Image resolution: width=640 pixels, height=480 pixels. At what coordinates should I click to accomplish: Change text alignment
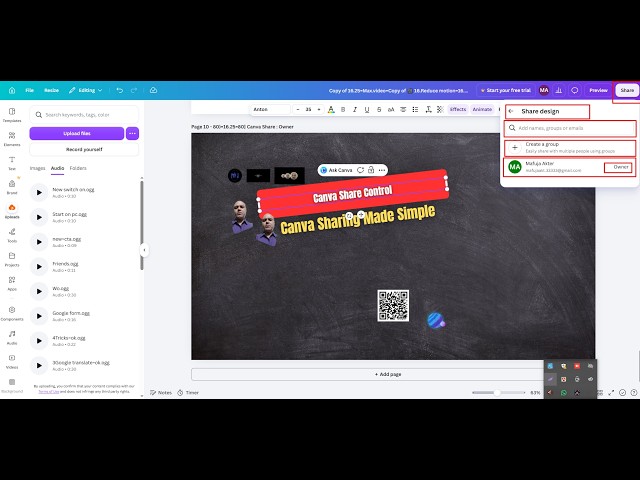[x=403, y=109]
